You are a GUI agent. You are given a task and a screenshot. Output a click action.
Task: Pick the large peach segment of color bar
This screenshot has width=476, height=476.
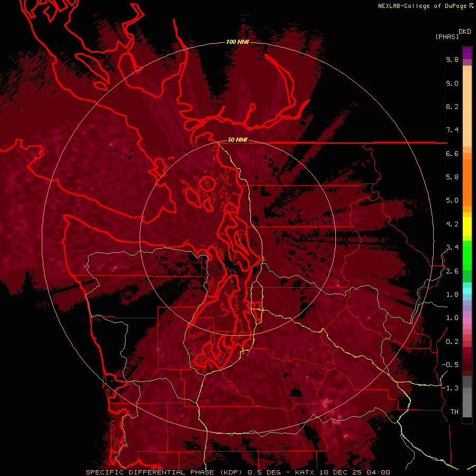pos(467,108)
